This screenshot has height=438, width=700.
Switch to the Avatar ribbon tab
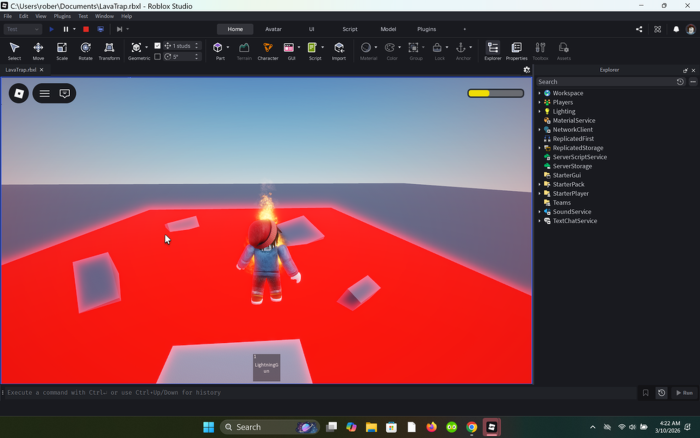[x=273, y=29]
